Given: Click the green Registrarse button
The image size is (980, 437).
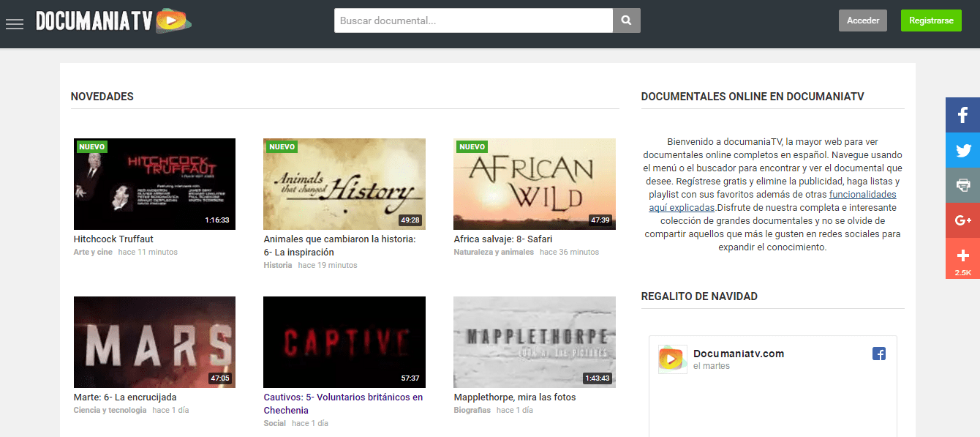Looking at the screenshot, I should pyautogui.click(x=931, y=20).
